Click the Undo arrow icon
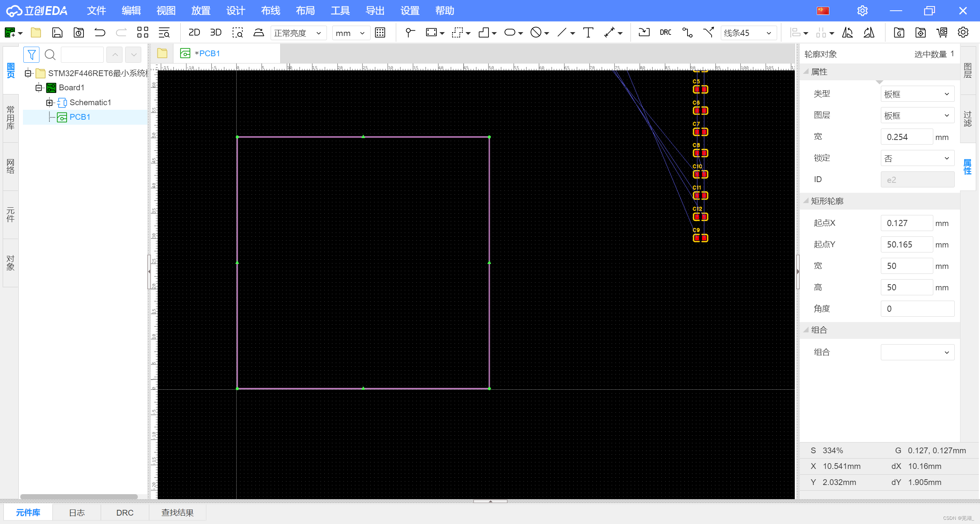 click(x=100, y=33)
